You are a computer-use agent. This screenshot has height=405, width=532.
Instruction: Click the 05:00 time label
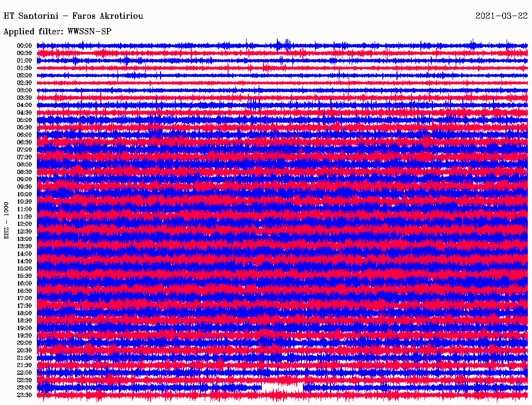[24, 120]
